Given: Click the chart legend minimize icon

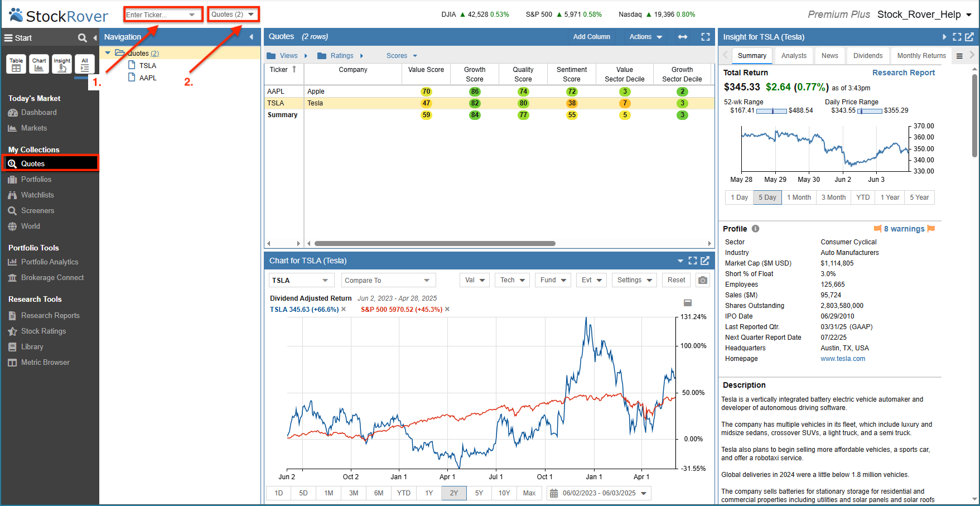Looking at the screenshot, I should pos(688,303).
